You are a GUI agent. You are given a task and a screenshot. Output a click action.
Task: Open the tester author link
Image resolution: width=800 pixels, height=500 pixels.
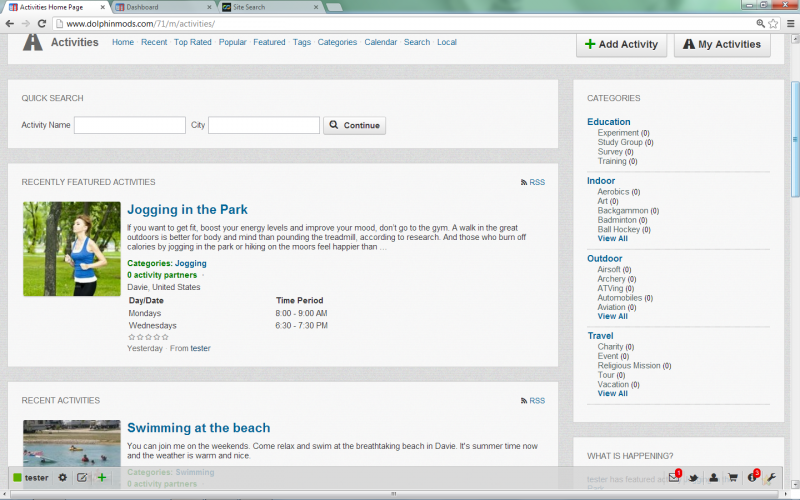(201, 348)
